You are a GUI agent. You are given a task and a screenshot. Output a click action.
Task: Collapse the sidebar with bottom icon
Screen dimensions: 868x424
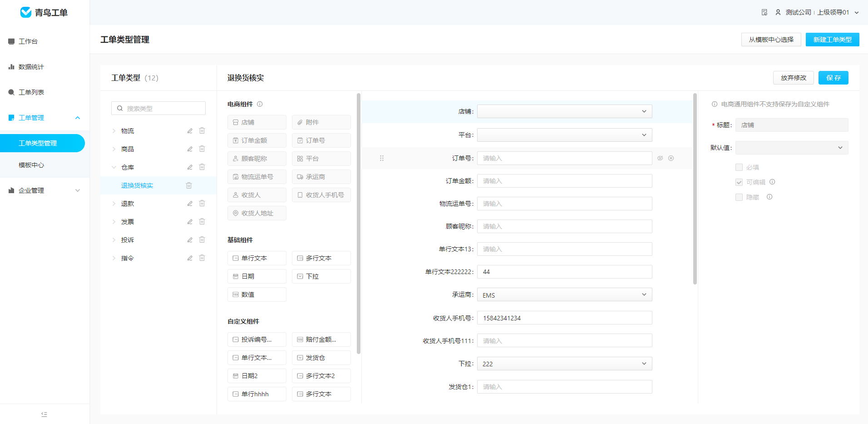point(44,414)
